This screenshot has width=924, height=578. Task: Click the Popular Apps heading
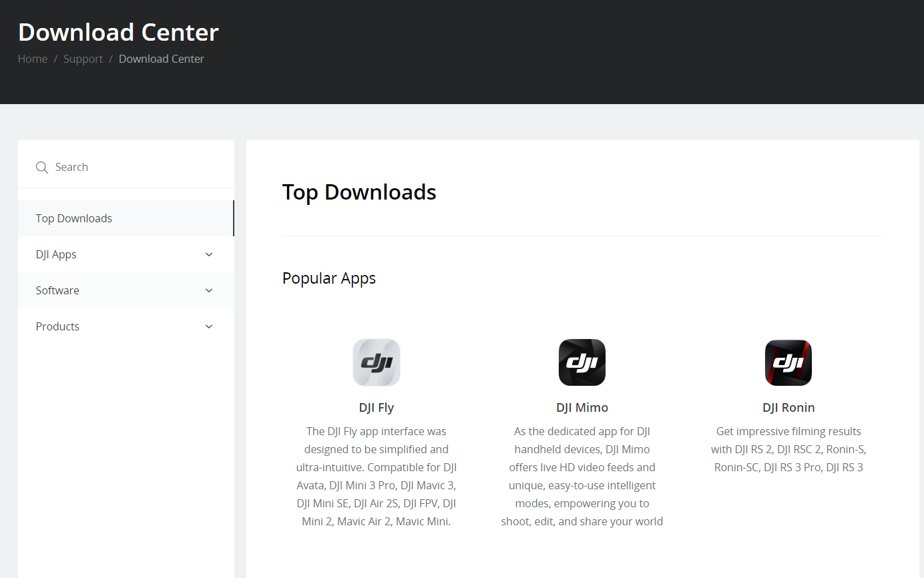coord(329,278)
